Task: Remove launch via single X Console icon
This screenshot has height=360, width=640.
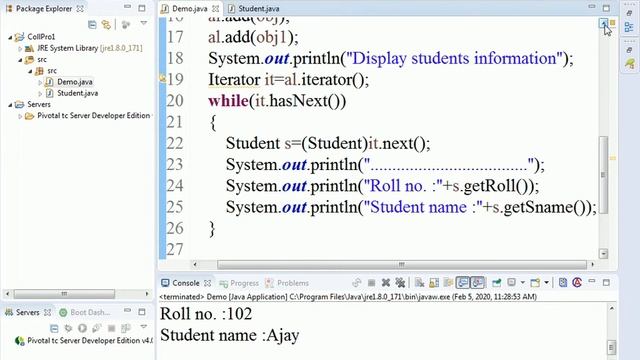Action: click(x=386, y=282)
